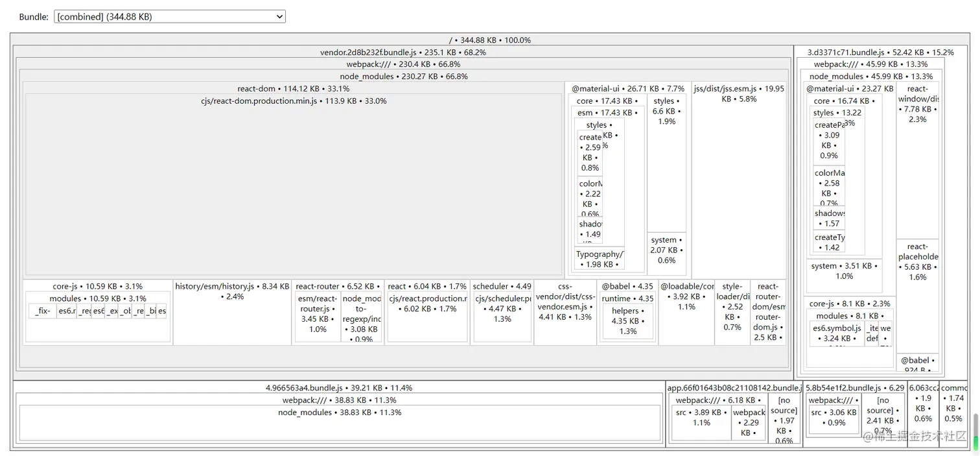Select the 5.8b54e1f2.bundle.js 6.29 node

click(x=855, y=388)
